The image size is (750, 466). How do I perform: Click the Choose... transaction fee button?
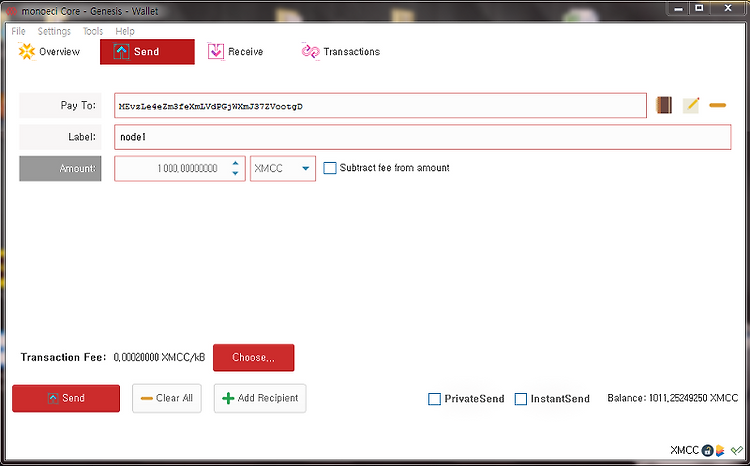pos(254,357)
